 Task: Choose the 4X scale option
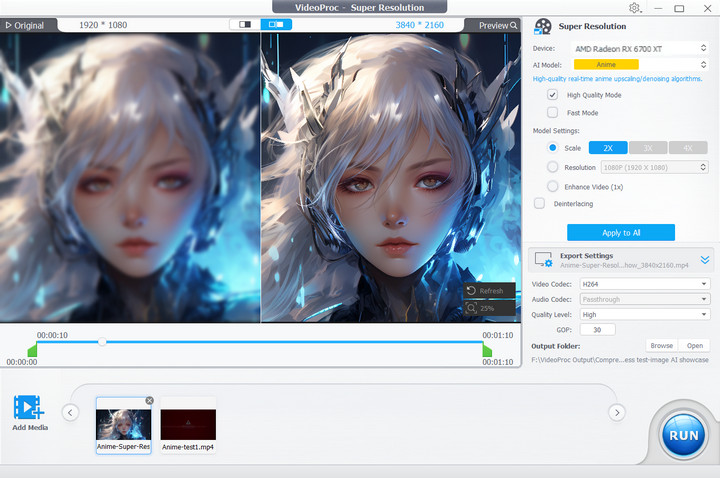[x=688, y=148]
